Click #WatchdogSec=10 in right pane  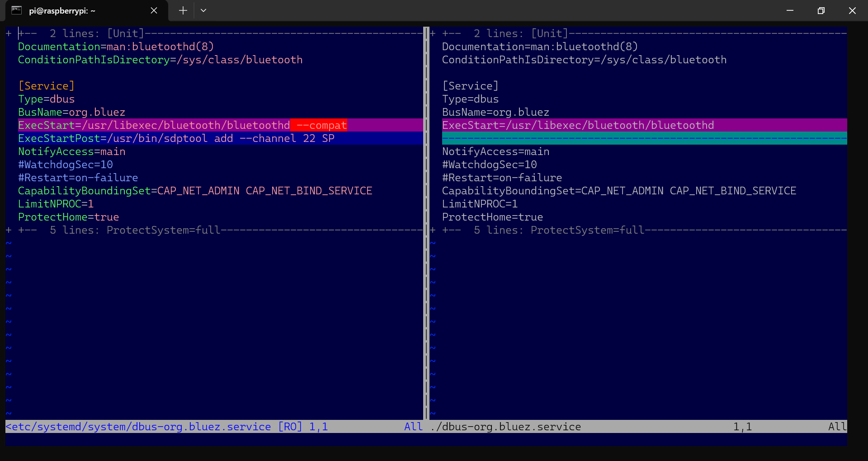pyautogui.click(x=489, y=165)
